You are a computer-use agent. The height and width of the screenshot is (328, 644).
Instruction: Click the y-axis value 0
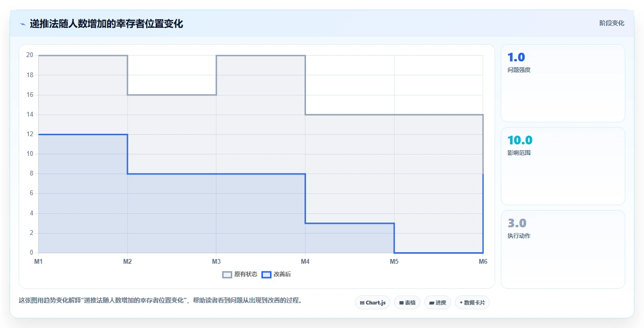tap(32, 253)
